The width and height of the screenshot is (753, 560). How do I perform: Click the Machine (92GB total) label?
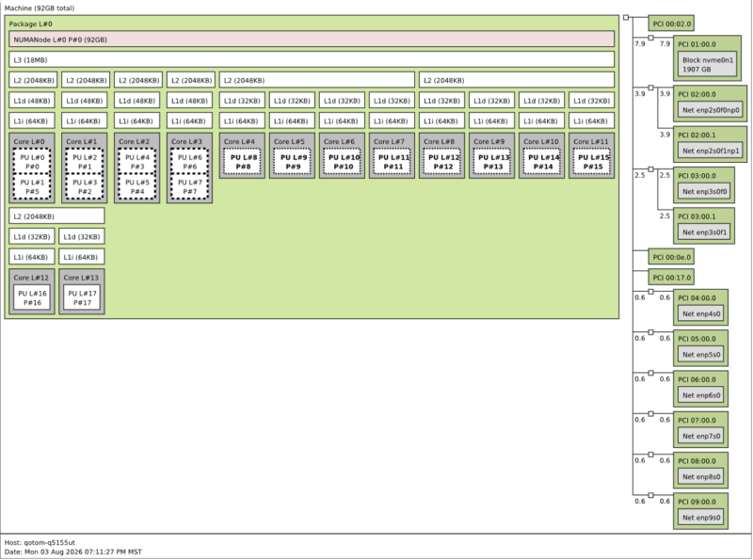[x=40, y=8]
